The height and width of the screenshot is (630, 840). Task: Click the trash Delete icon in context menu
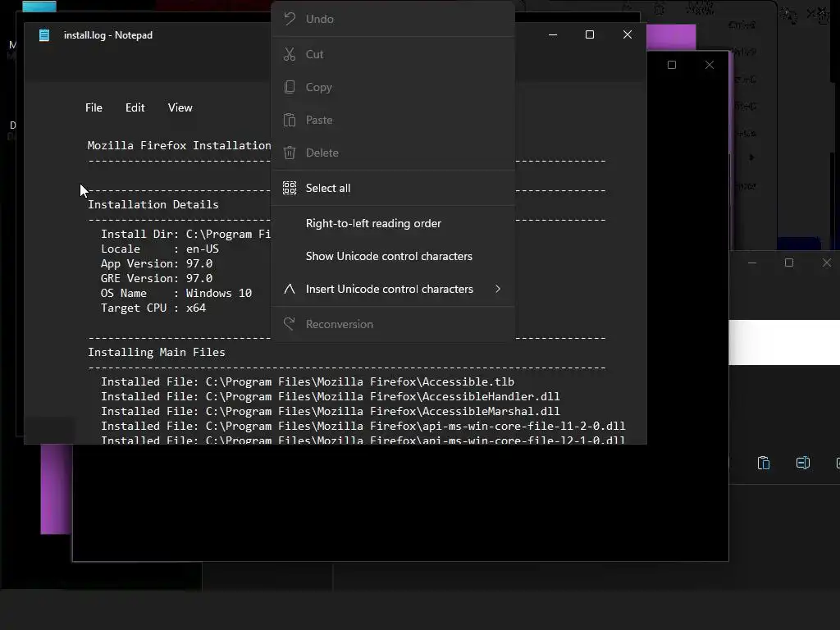(x=290, y=153)
